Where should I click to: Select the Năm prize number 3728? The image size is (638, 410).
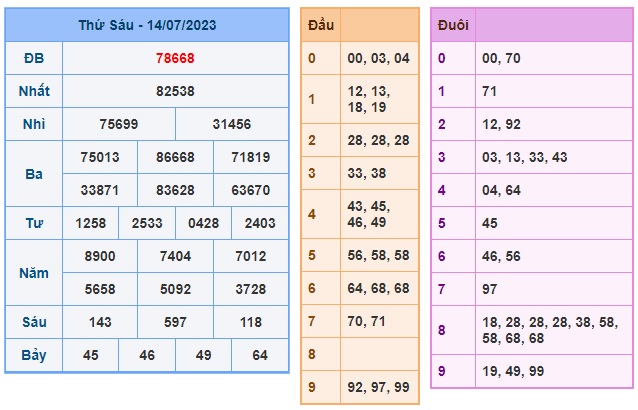coord(251,289)
